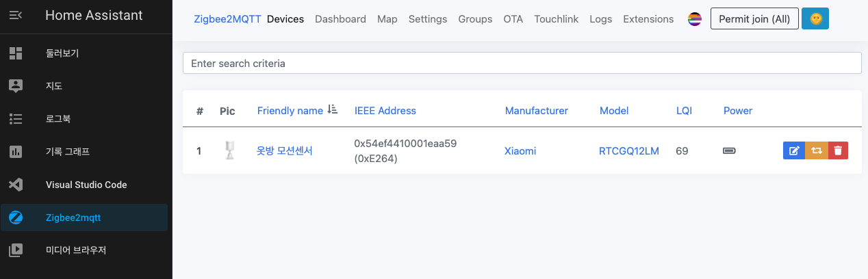The image size is (868, 279).
Task: Sort table by LQI header
Action: pyautogui.click(x=684, y=110)
